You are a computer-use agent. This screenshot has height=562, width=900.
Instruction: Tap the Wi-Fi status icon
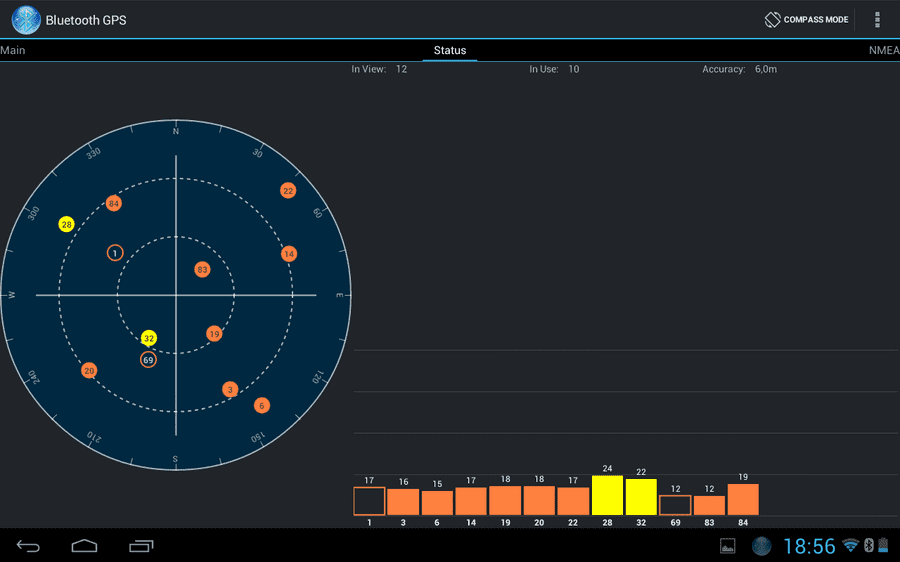(851, 545)
